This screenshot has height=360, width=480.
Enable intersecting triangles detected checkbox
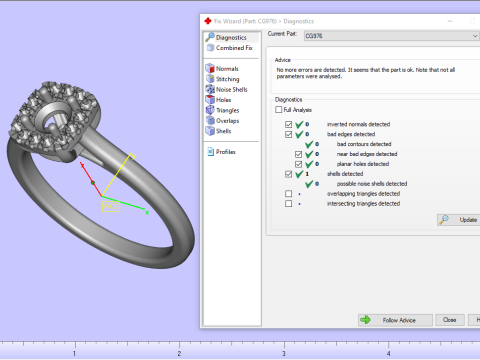tap(288, 204)
